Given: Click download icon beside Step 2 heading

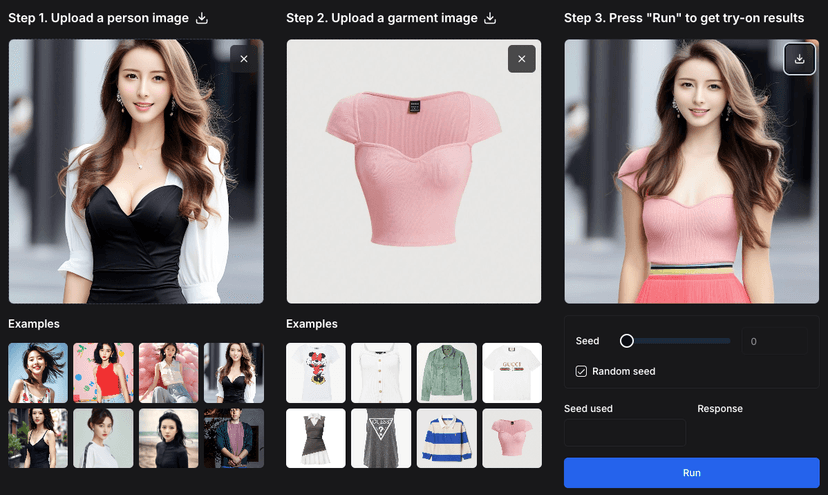Looking at the screenshot, I should (490, 18).
